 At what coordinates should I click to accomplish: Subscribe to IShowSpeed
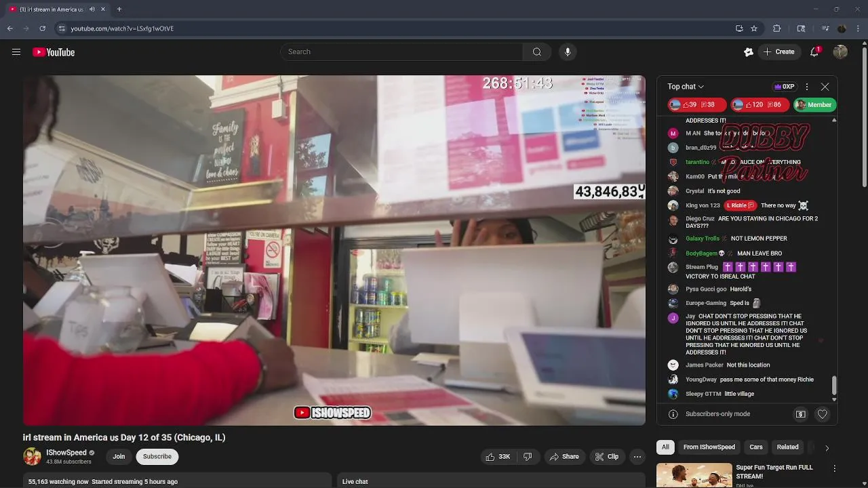pos(157,457)
